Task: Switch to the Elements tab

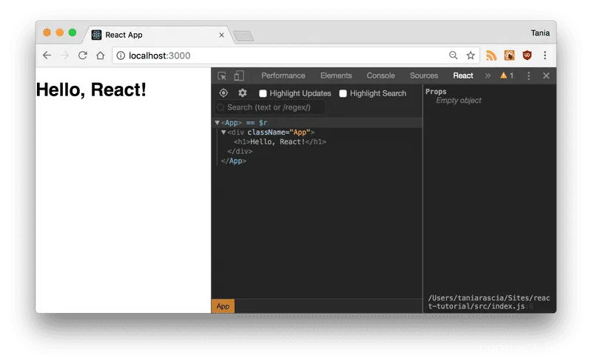Action: [x=336, y=75]
